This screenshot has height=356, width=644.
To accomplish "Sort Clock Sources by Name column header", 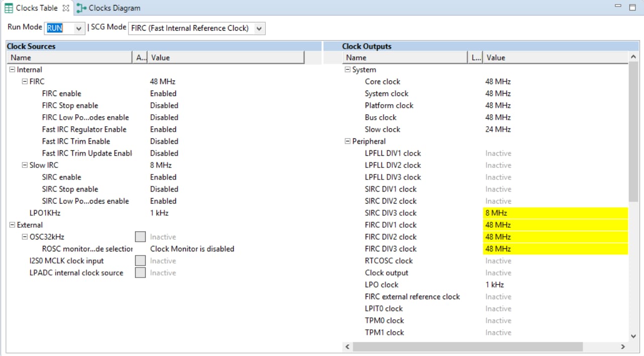I will (x=69, y=58).
